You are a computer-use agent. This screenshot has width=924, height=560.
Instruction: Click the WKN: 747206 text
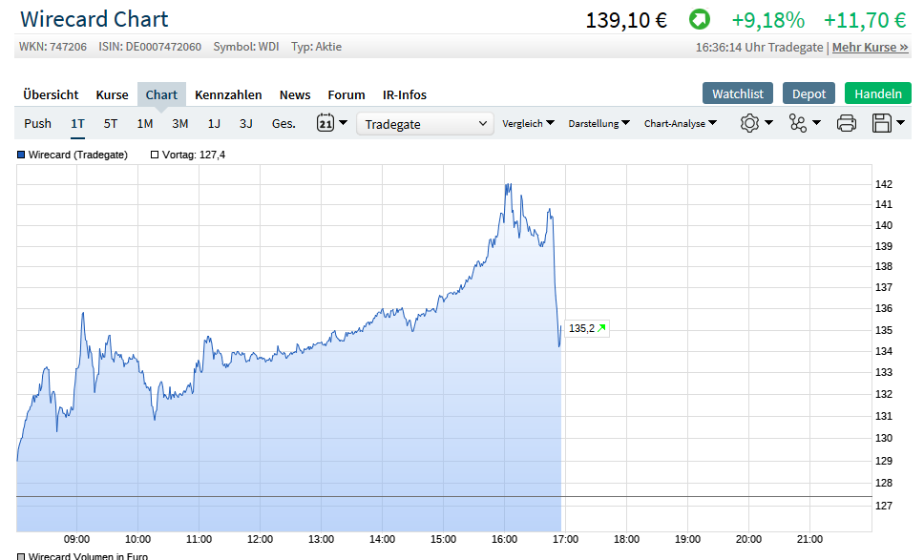pos(52,47)
